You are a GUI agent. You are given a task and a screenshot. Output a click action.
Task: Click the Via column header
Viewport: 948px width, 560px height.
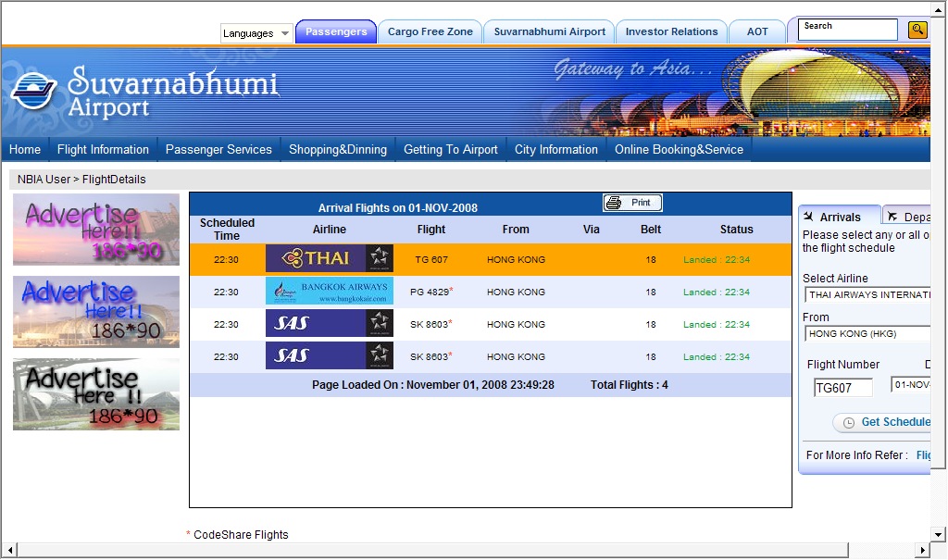tap(592, 230)
